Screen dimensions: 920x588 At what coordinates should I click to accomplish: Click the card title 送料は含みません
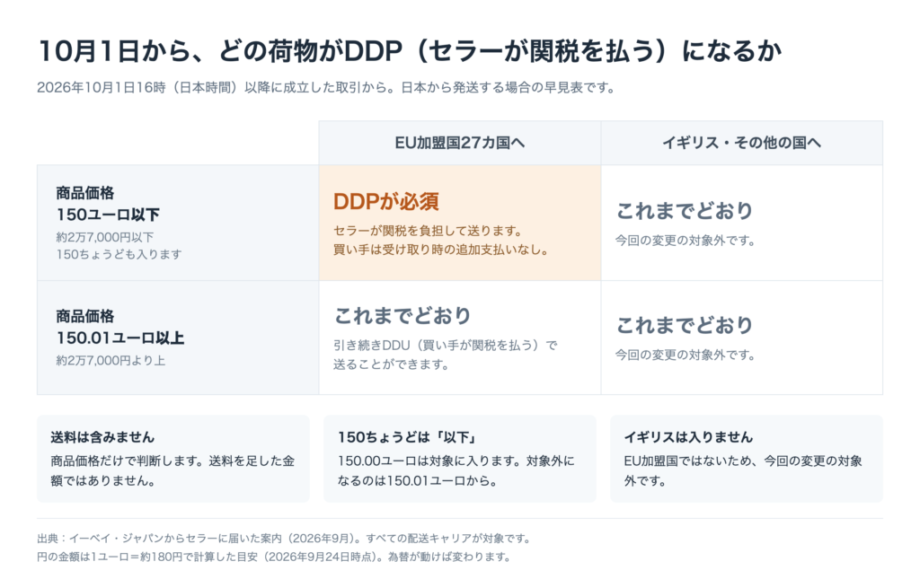102,437
